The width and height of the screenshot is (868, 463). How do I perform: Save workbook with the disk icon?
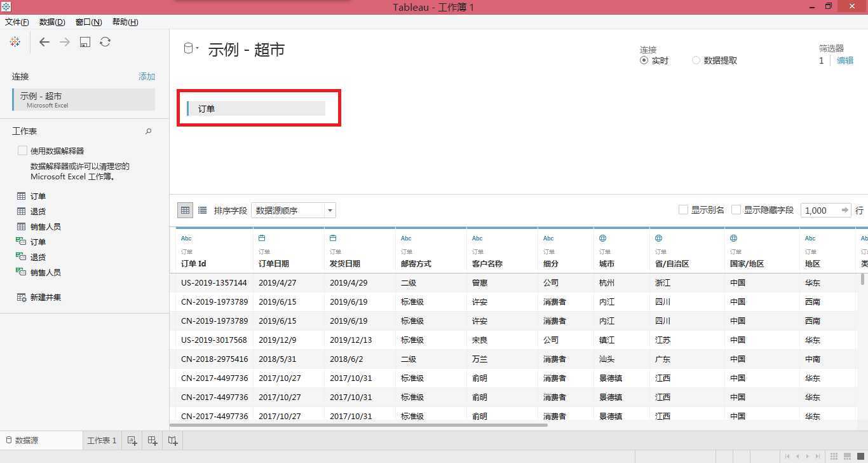(x=85, y=41)
